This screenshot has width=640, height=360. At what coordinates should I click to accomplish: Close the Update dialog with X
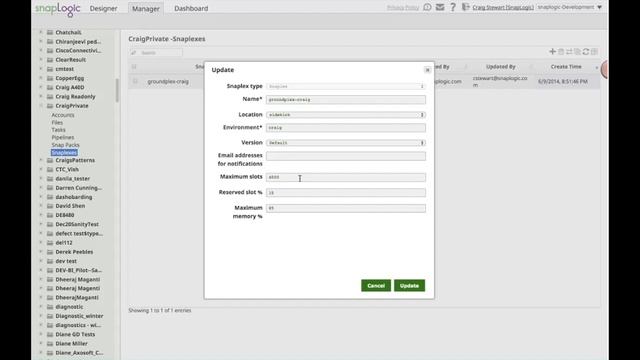(x=427, y=70)
